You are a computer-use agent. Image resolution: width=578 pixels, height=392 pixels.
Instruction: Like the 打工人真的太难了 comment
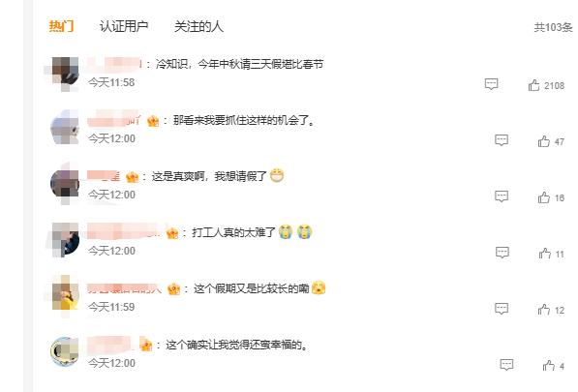tap(545, 254)
